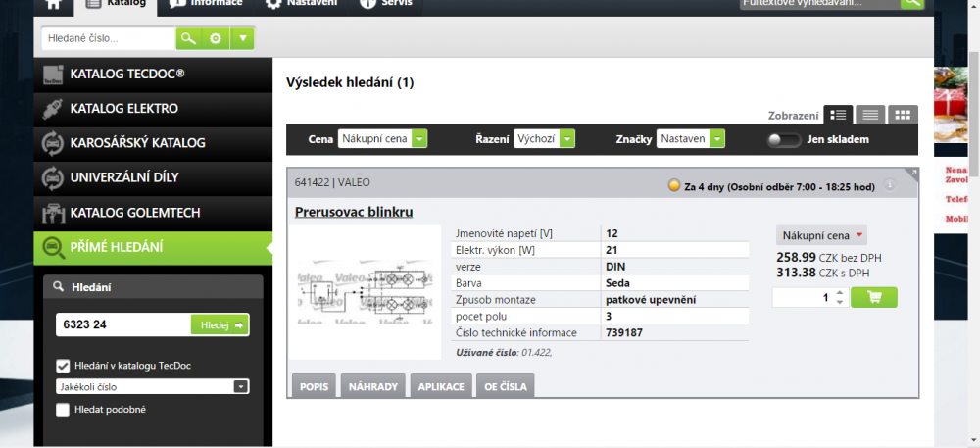The image size is (980, 448).
Task: Select detailed list view icon
Action: 839,115
